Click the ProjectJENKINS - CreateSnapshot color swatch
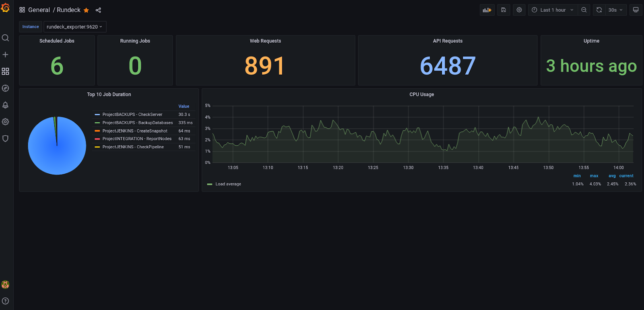This screenshot has width=644, height=310. tap(97, 131)
